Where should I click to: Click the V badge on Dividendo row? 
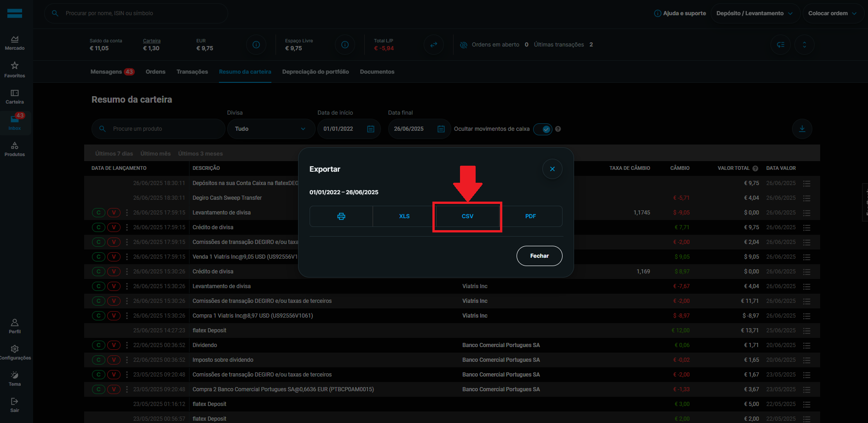(114, 345)
